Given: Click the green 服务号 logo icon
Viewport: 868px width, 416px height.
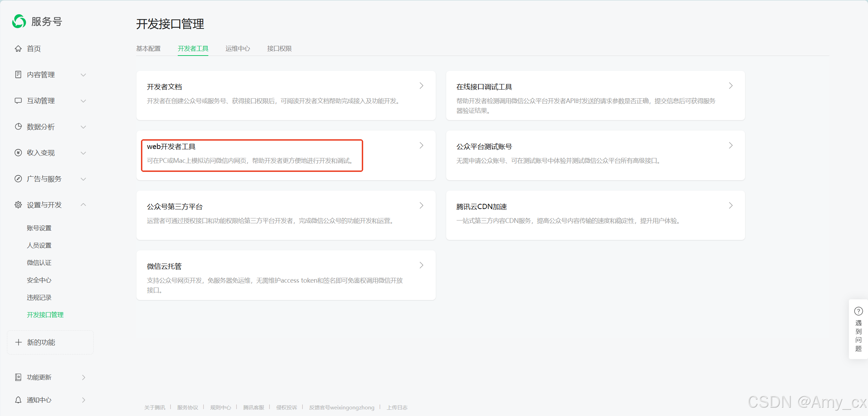Looking at the screenshot, I should pyautogui.click(x=19, y=22).
